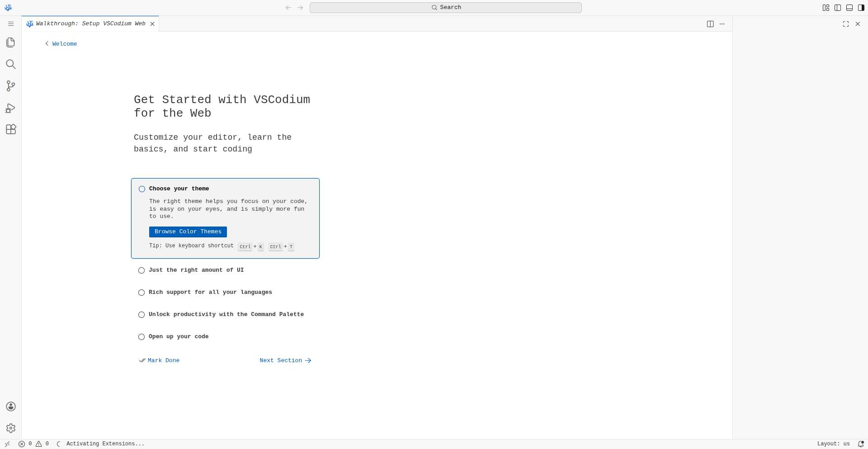Check off 'Just the right amount of UI'
Viewport: 868px width, 449px height.
coord(142,270)
